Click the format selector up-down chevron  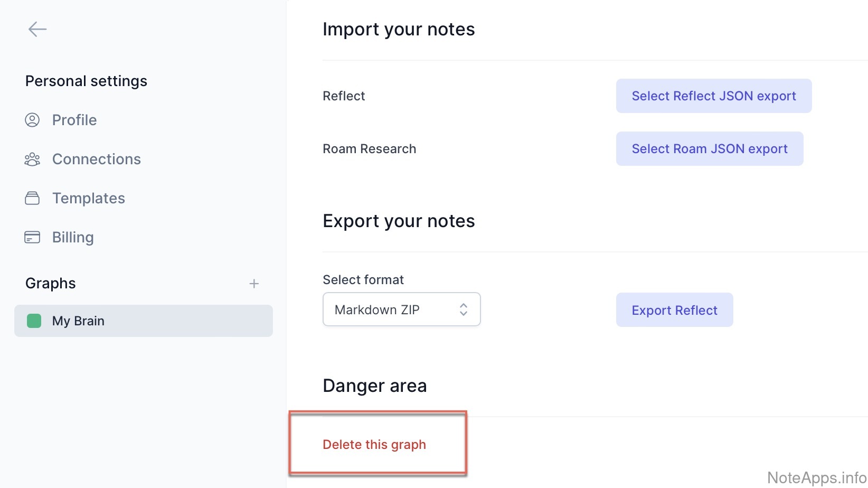[x=464, y=309]
